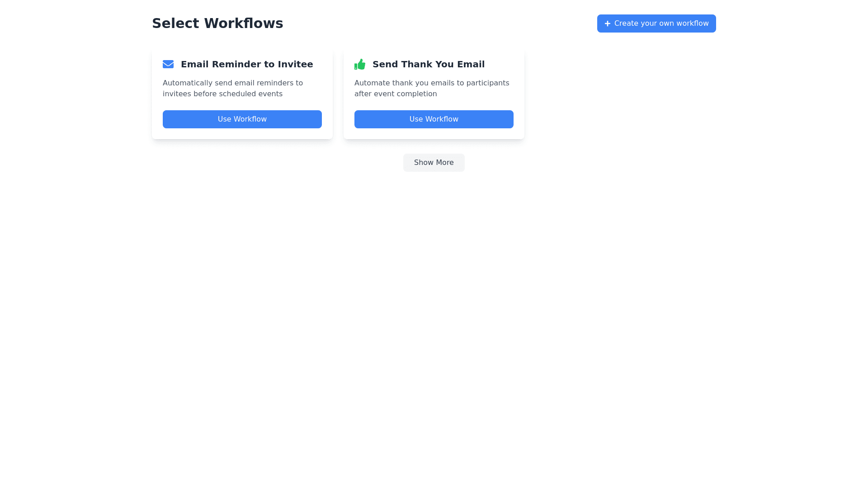Click 'after event completion' line
The height and width of the screenshot is (488, 868).
point(395,94)
